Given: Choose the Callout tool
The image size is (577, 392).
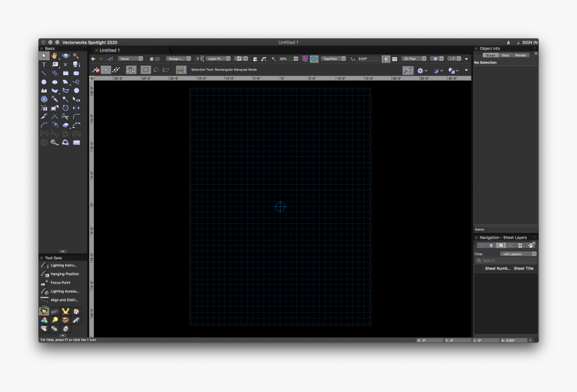Looking at the screenshot, I should pos(54,64).
